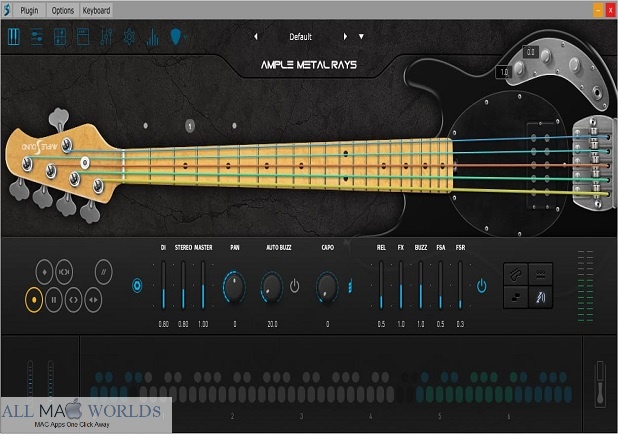Toggle the Auto Buzz power button
Image resolution: width=618 pixels, height=434 pixels.
[x=295, y=286]
